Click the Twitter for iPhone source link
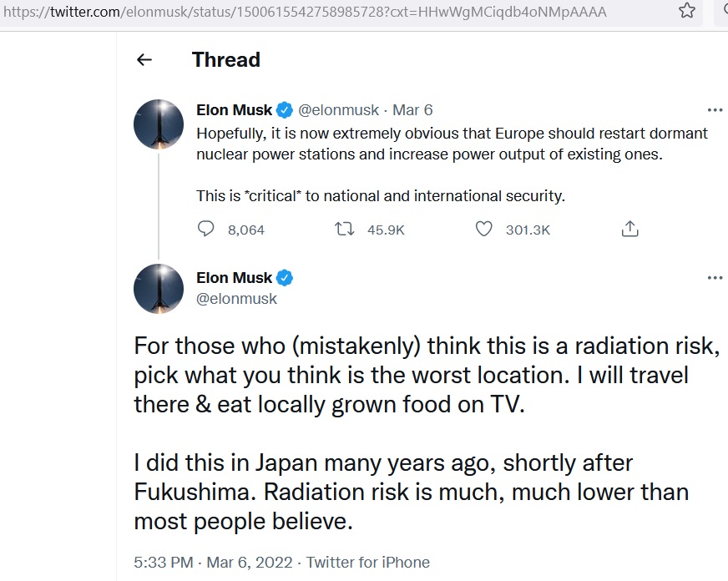Image resolution: width=728 pixels, height=581 pixels. [367, 563]
